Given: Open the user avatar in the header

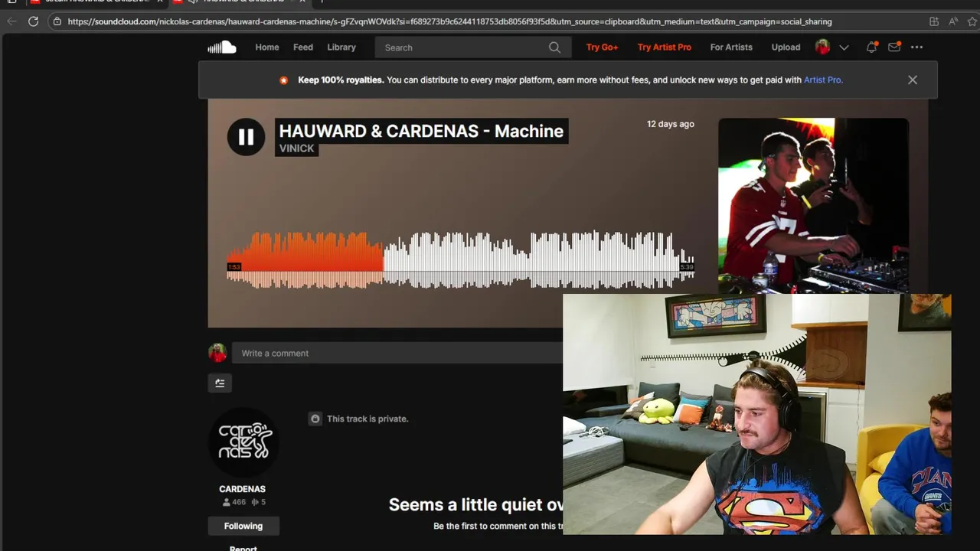Looking at the screenshot, I should click(822, 47).
